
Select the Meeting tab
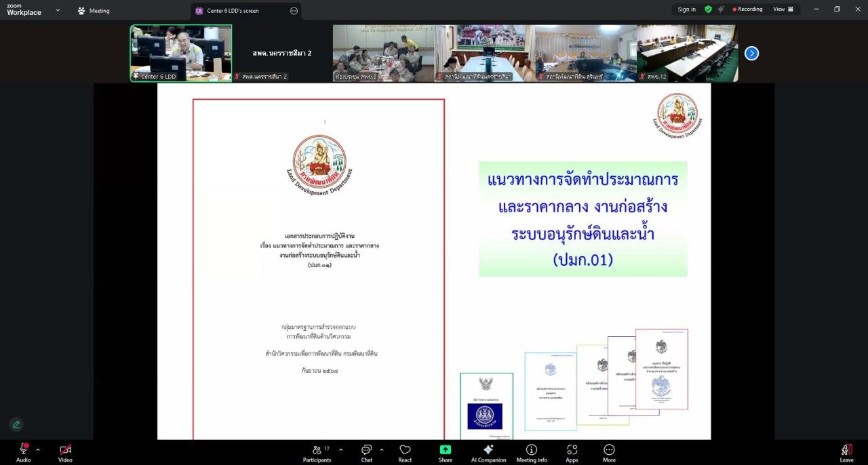coord(94,11)
